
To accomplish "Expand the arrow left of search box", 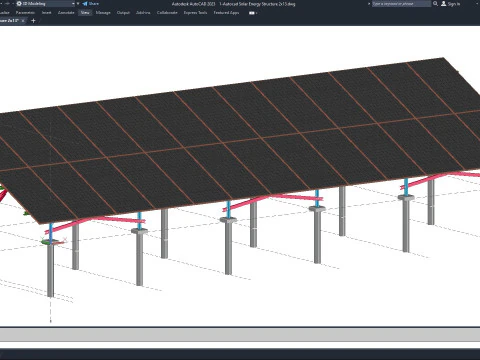I will (369, 4).
